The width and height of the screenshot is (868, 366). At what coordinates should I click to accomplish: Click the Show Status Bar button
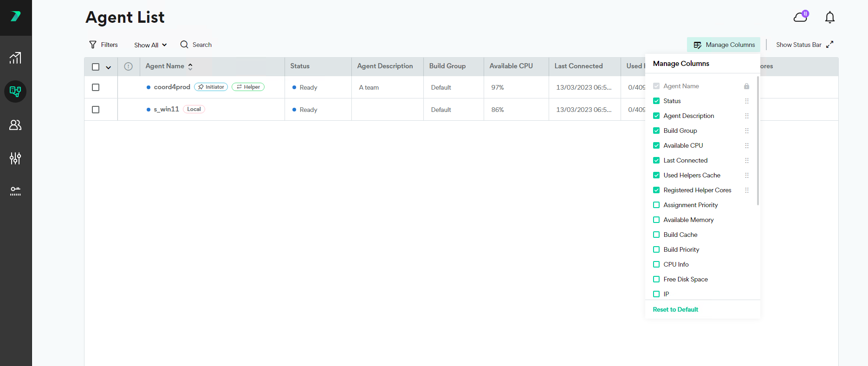[x=804, y=45]
